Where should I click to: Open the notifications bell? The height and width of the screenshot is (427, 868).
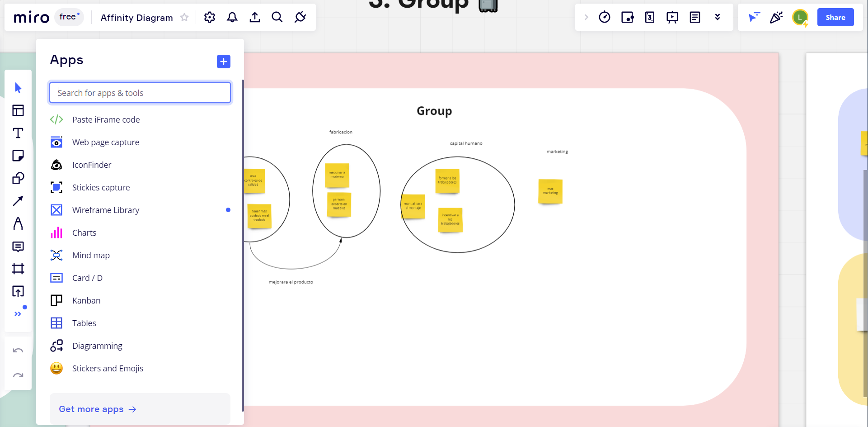click(x=232, y=17)
